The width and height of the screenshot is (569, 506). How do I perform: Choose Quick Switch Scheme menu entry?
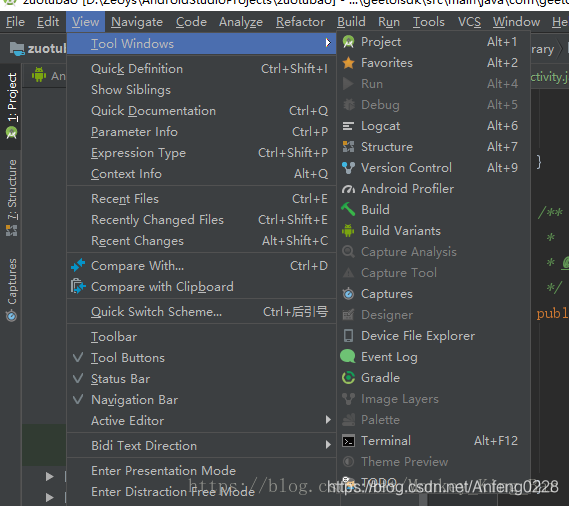pos(201,312)
